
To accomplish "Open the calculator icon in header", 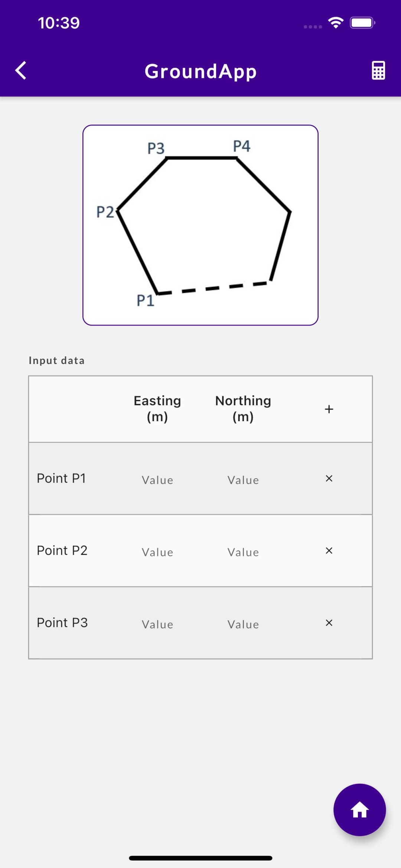I will tap(378, 71).
